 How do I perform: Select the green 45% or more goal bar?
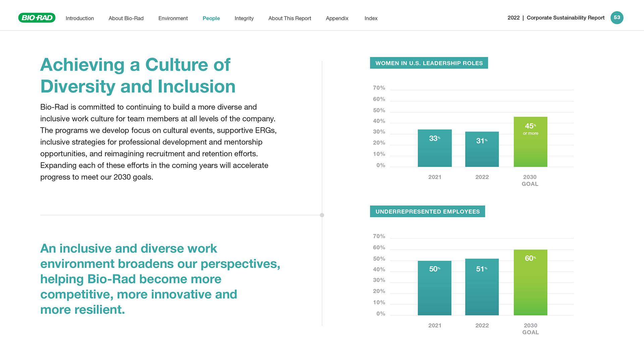tap(531, 142)
